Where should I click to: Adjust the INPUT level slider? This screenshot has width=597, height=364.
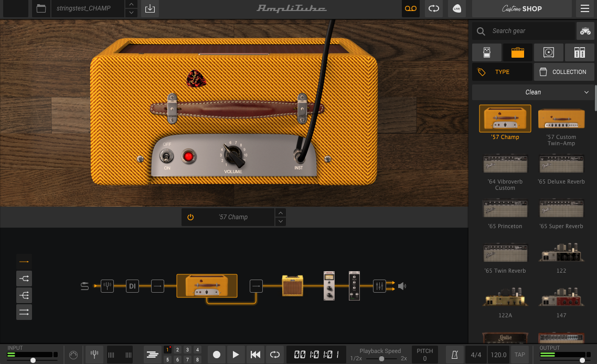pyautogui.click(x=33, y=360)
